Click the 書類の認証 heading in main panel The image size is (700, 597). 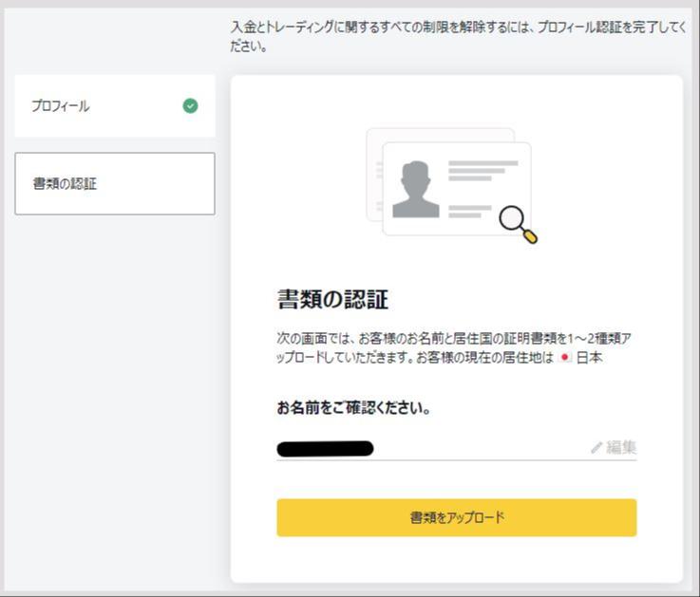tap(332, 299)
